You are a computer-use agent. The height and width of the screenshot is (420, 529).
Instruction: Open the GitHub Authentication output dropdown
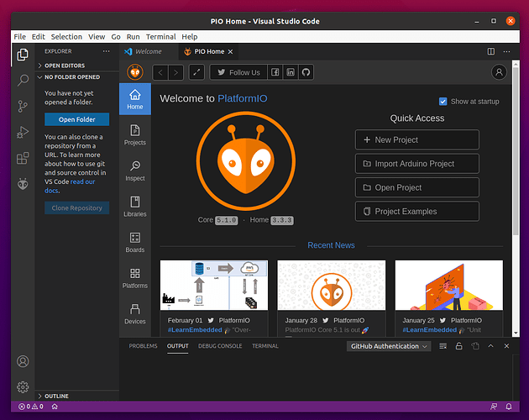coord(390,346)
